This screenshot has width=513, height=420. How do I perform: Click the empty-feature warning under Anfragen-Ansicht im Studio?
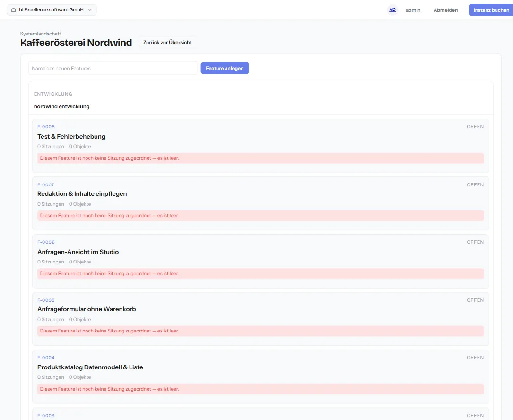tap(261, 273)
